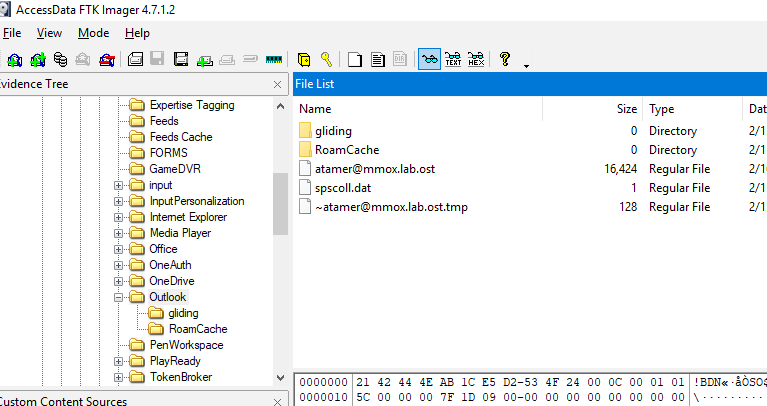Viewport: 767px width, 406px height.
Task: Click the Export Logical Image (AD1) icon
Action: click(x=181, y=60)
